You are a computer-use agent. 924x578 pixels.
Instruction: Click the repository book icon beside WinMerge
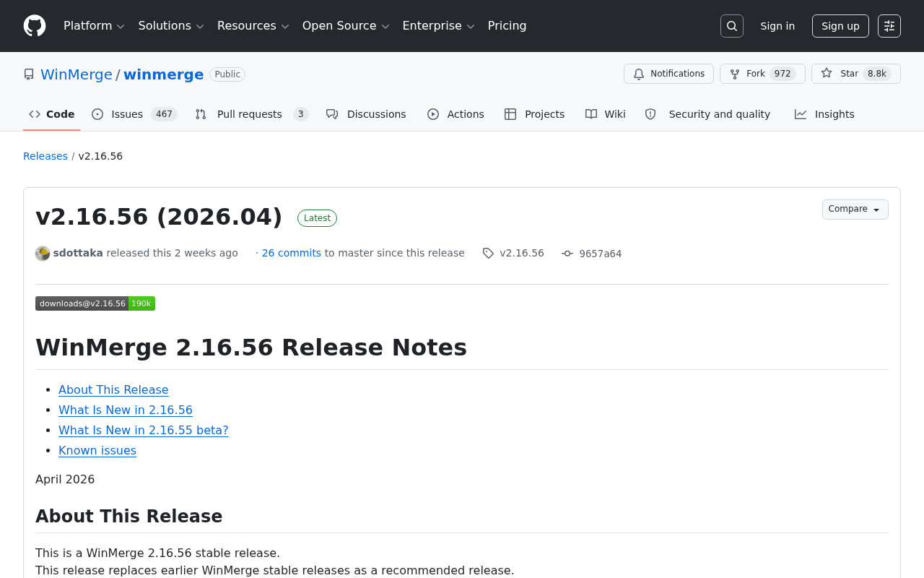(x=29, y=74)
